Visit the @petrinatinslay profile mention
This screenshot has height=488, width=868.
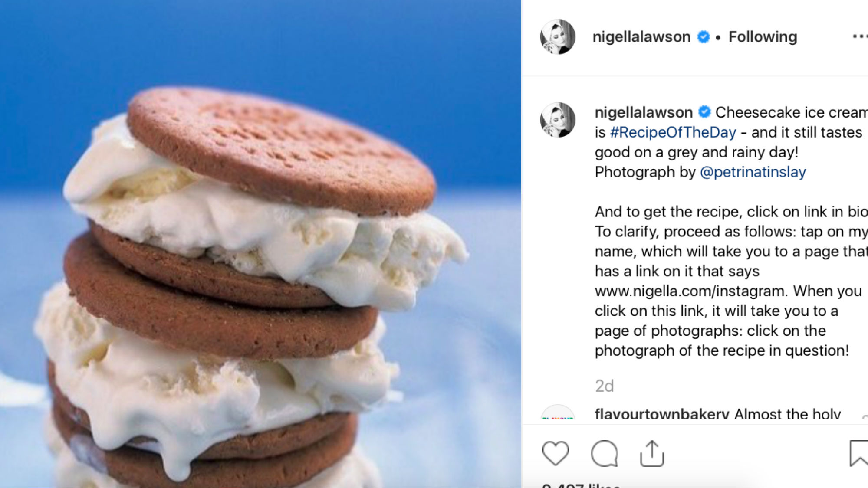(753, 172)
